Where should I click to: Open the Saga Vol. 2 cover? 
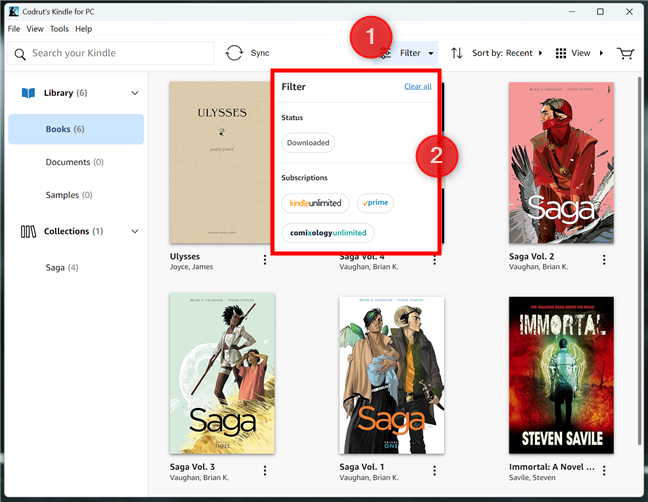pyautogui.click(x=561, y=163)
